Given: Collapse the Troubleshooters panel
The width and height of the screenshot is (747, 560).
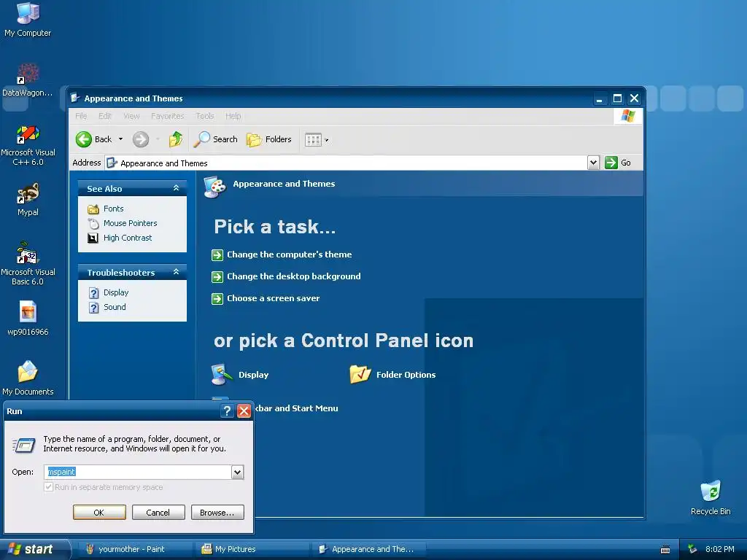Looking at the screenshot, I should [x=176, y=272].
